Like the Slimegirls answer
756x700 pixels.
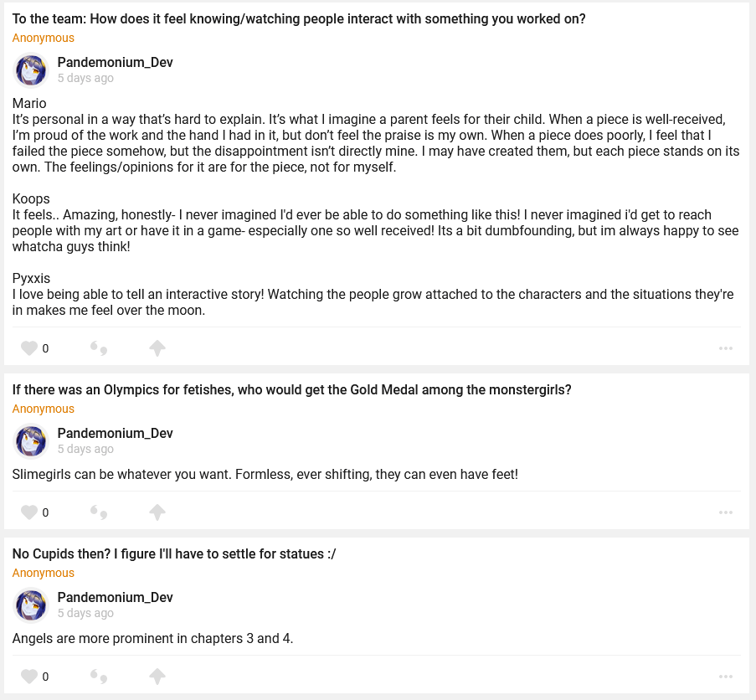pyautogui.click(x=29, y=512)
